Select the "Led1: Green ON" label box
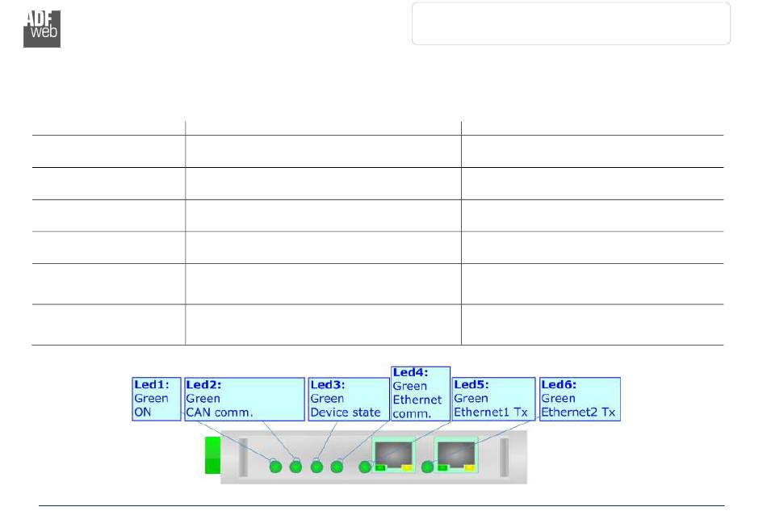767x532 pixels. coord(157,399)
